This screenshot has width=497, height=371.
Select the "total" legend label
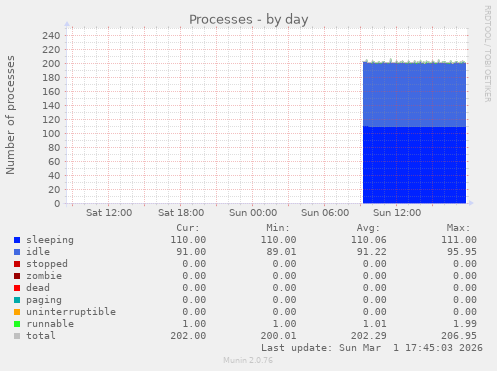point(41,336)
